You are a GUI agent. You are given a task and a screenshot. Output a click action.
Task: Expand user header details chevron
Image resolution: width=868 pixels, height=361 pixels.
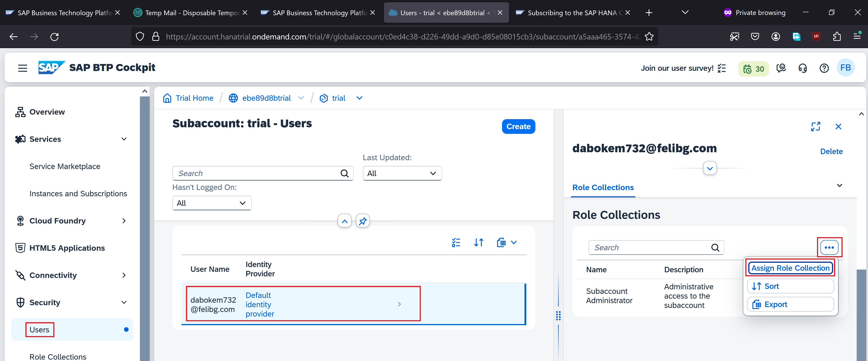[x=710, y=168]
